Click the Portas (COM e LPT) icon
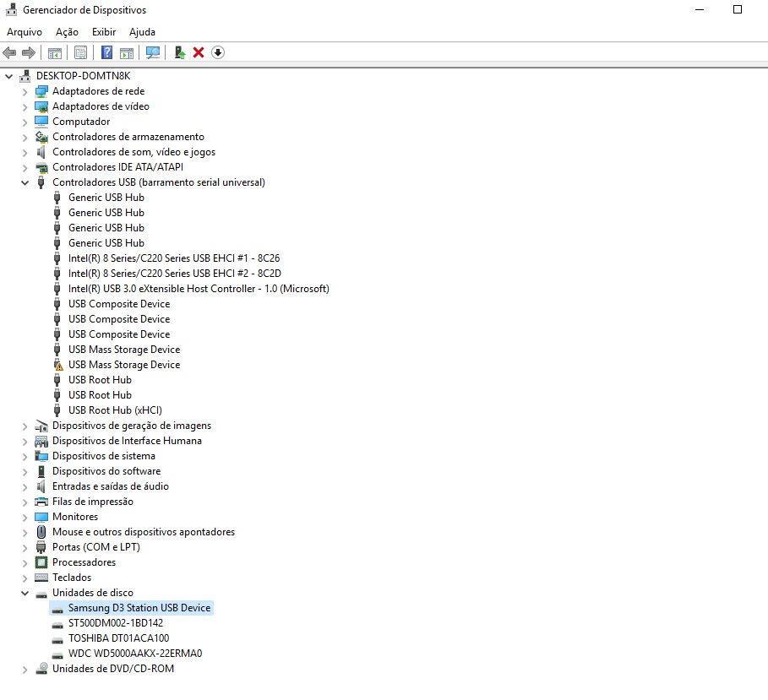The image size is (768, 700). pos(41,547)
